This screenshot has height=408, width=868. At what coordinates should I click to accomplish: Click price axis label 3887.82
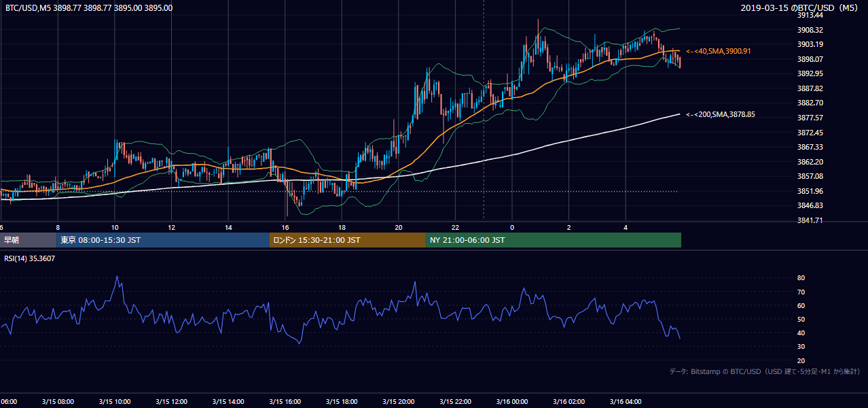pos(810,88)
